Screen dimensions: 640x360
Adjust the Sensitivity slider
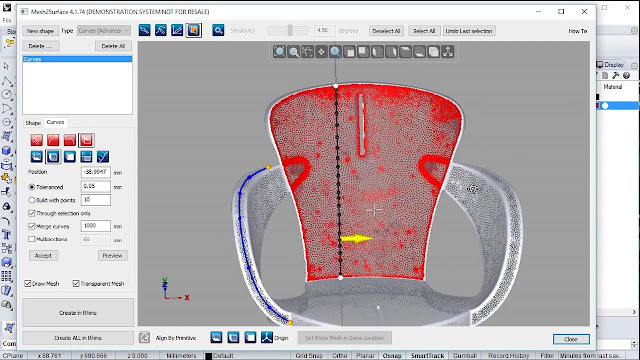tap(289, 30)
